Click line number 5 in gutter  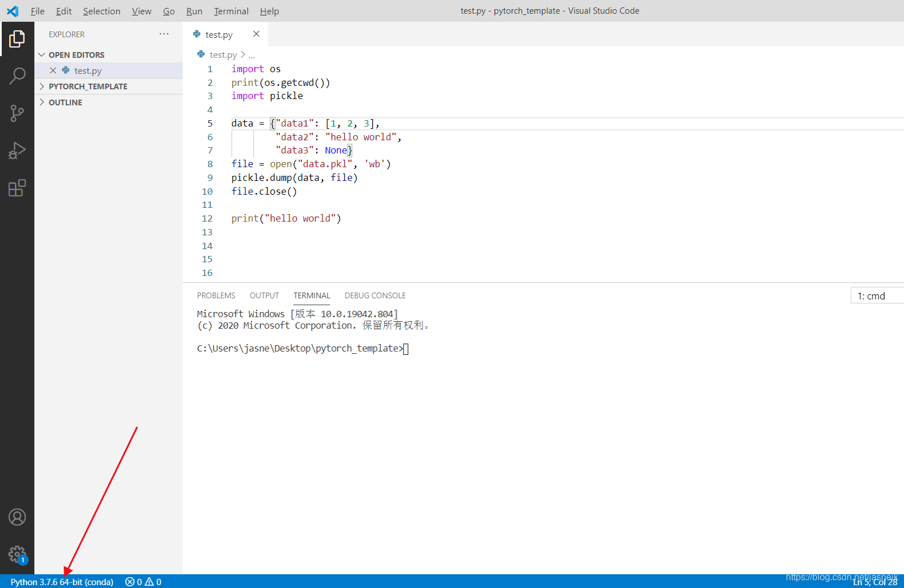210,123
